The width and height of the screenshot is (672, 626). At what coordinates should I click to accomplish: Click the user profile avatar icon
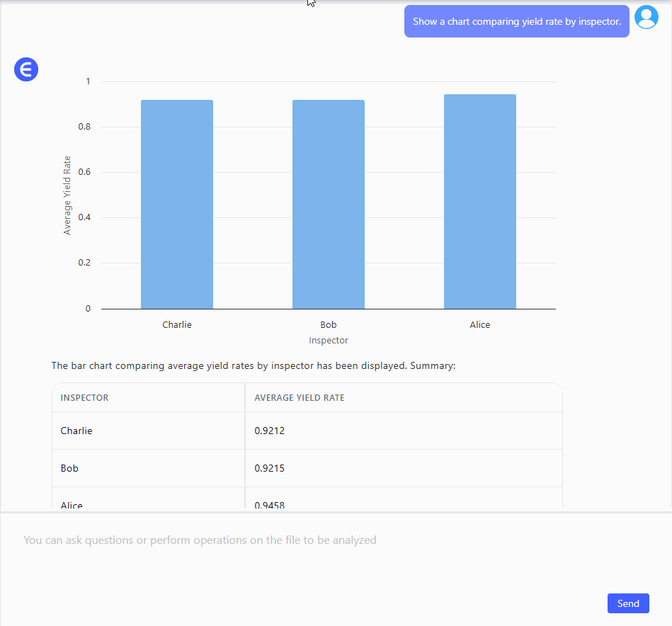(x=646, y=17)
